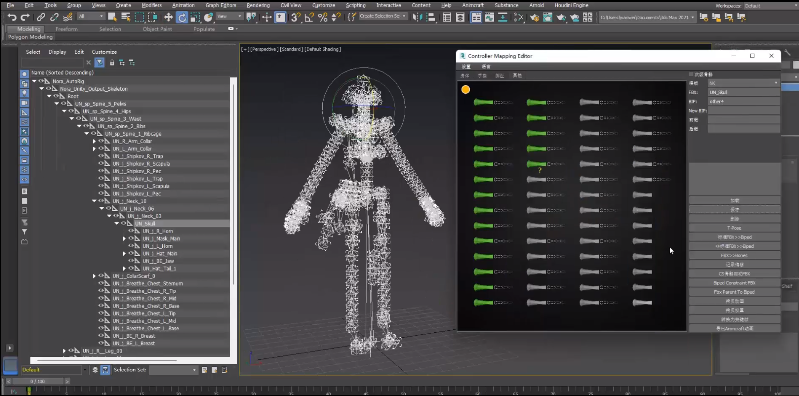Hide UN_R_Arm_Collar via eye icon
Image resolution: width=799 pixels, height=396 pixels.
click(x=101, y=141)
